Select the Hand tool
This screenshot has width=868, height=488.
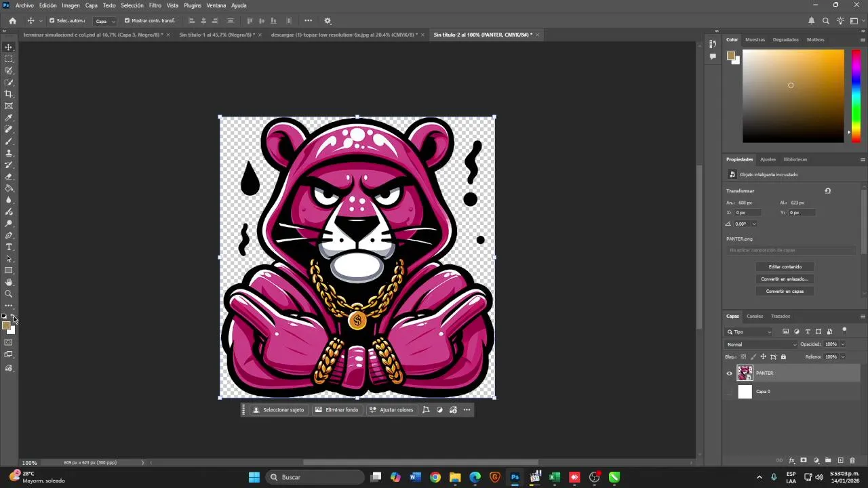pyautogui.click(x=9, y=282)
